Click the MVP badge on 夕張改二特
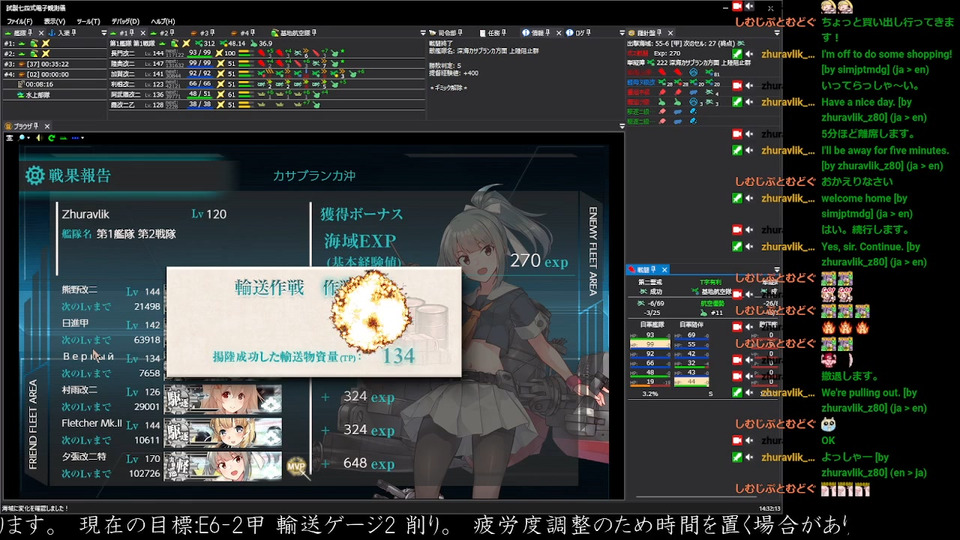The image size is (960, 540). (x=296, y=466)
